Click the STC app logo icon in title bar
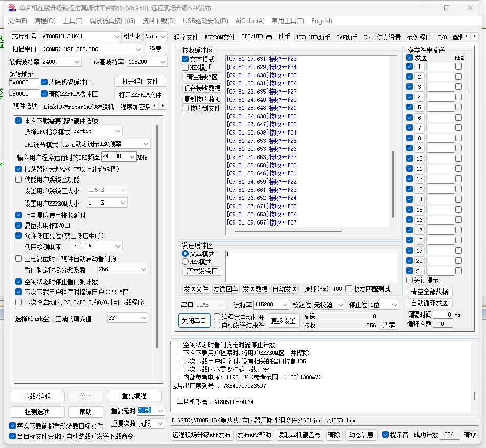 pyautogui.click(x=11, y=8)
